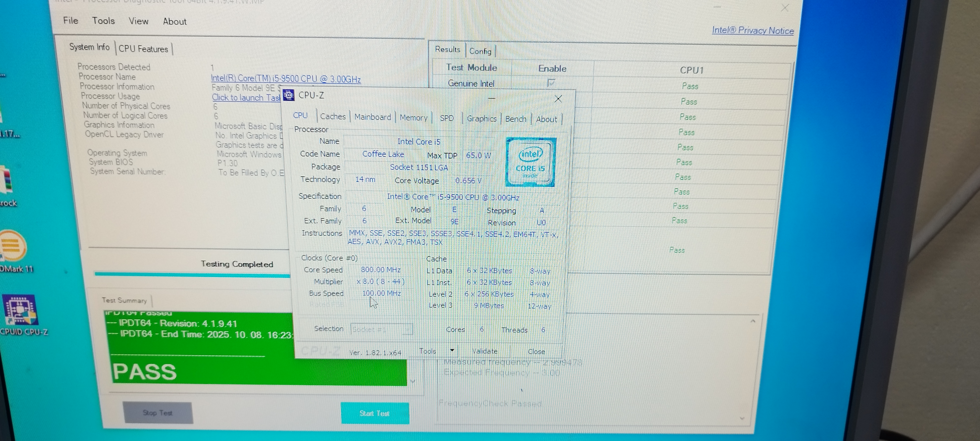Viewport: 980px width, 441px height.
Task: Open the CPU Features tab
Action: click(x=143, y=49)
